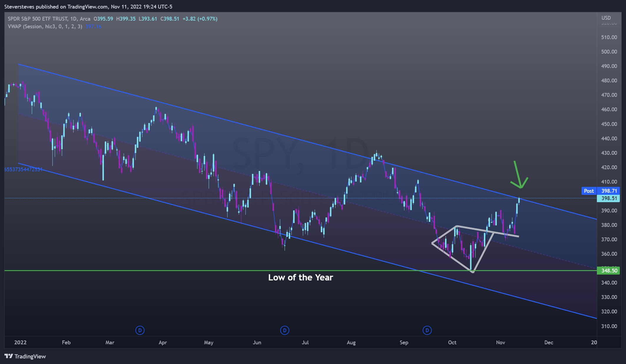626x364 pixels.
Task: Click the dividend marker D in March
Action: [140, 330]
